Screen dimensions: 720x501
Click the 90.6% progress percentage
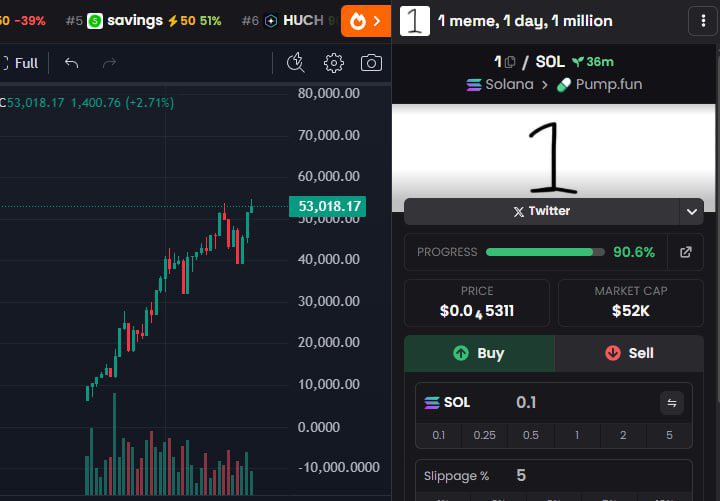coord(634,252)
